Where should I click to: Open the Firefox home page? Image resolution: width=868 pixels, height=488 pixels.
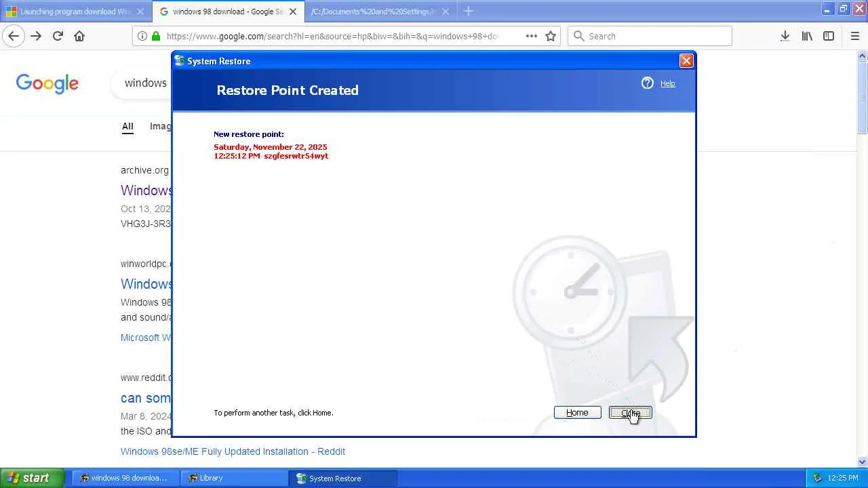(79, 36)
